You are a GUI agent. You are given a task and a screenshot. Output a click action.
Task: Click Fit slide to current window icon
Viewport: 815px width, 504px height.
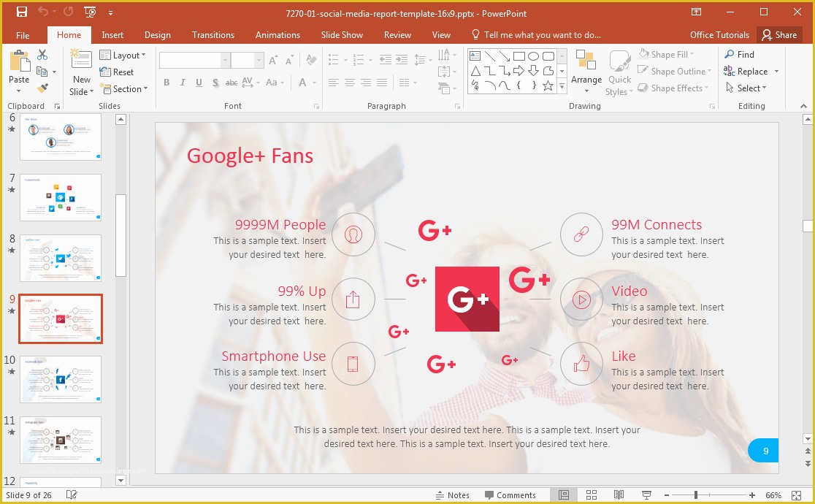(796, 495)
